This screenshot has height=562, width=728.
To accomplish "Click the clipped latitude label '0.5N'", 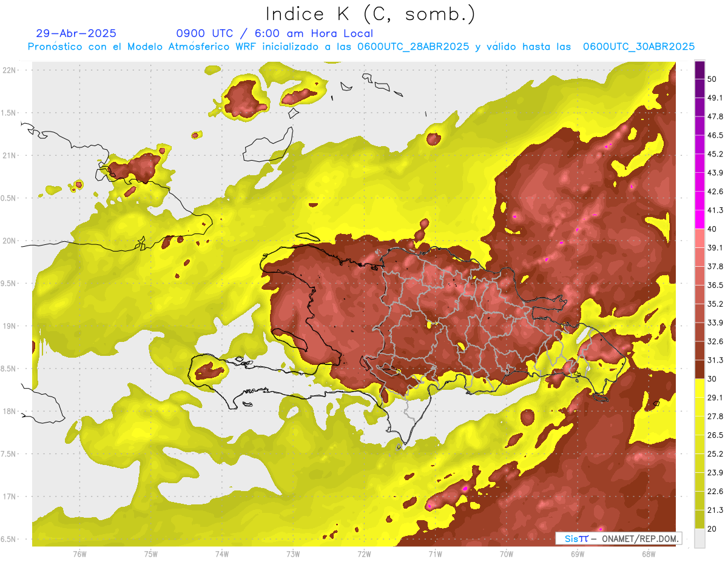I will (x=8, y=198).
